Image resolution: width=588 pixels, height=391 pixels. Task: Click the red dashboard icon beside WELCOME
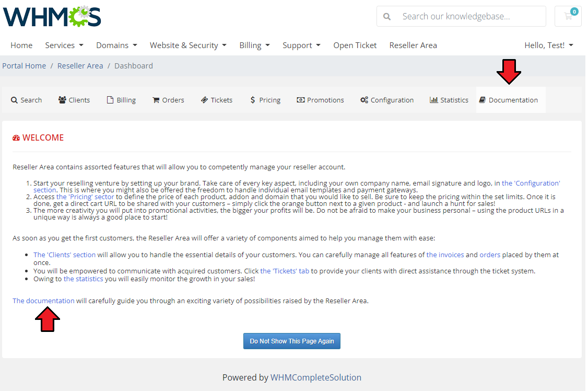tap(16, 138)
